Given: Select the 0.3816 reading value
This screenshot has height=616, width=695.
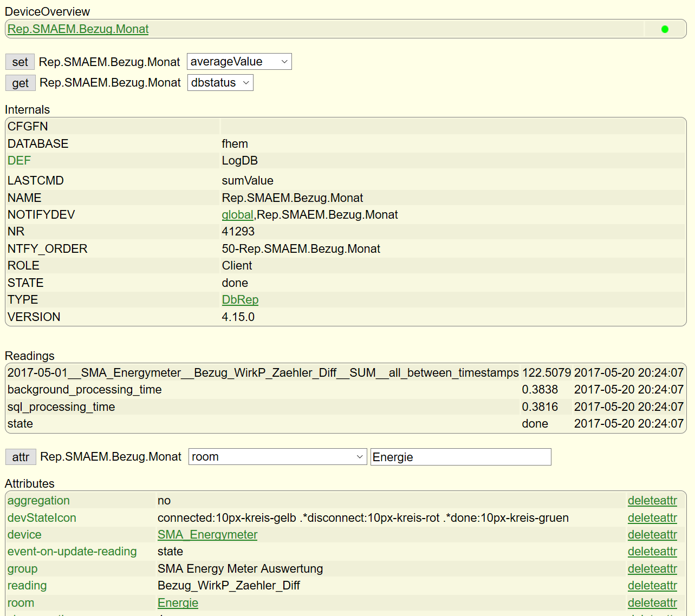Looking at the screenshot, I should point(540,407).
